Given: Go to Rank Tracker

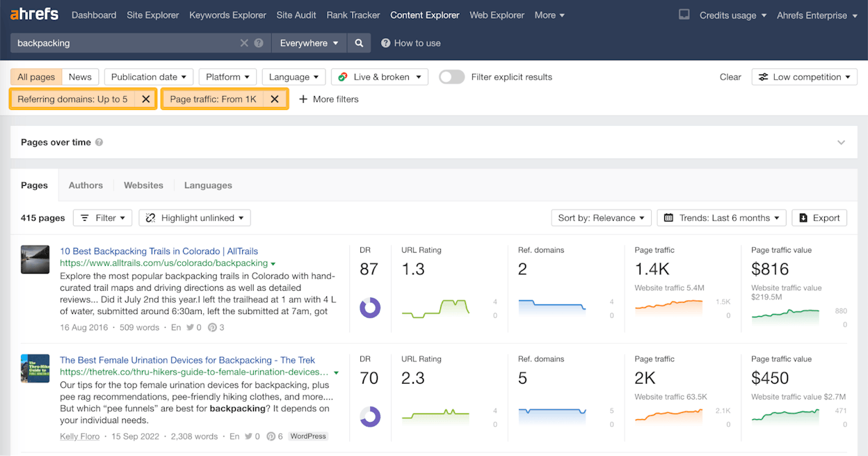Looking at the screenshot, I should click(x=353, y=15).
